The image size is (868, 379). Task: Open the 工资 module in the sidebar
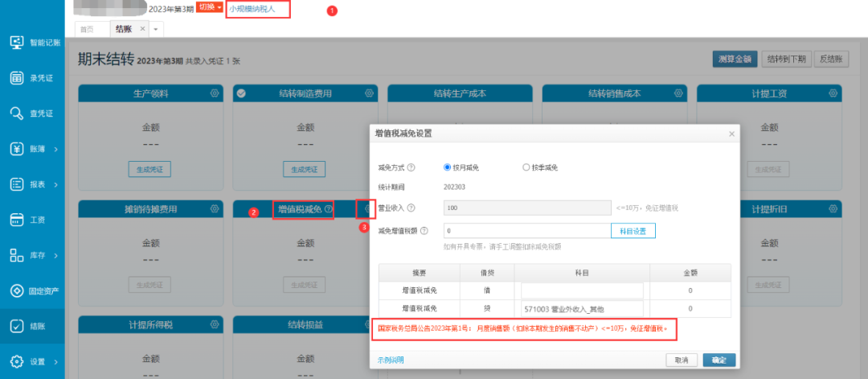pos(27,220)
